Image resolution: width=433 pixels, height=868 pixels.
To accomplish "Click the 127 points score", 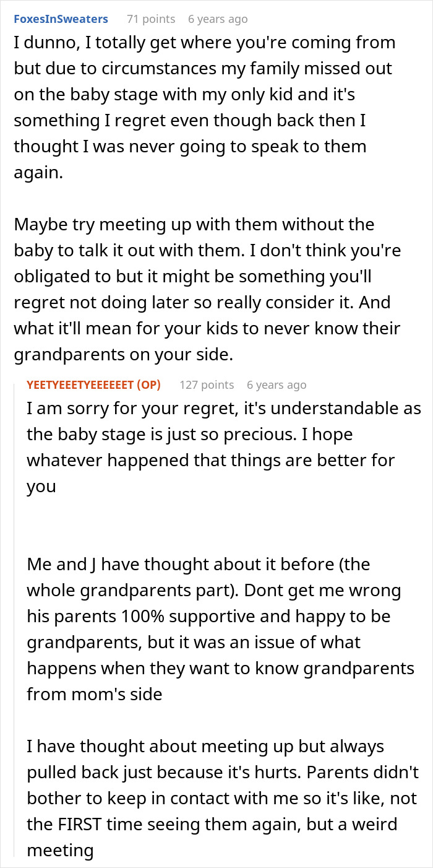I will coord(207,385).
